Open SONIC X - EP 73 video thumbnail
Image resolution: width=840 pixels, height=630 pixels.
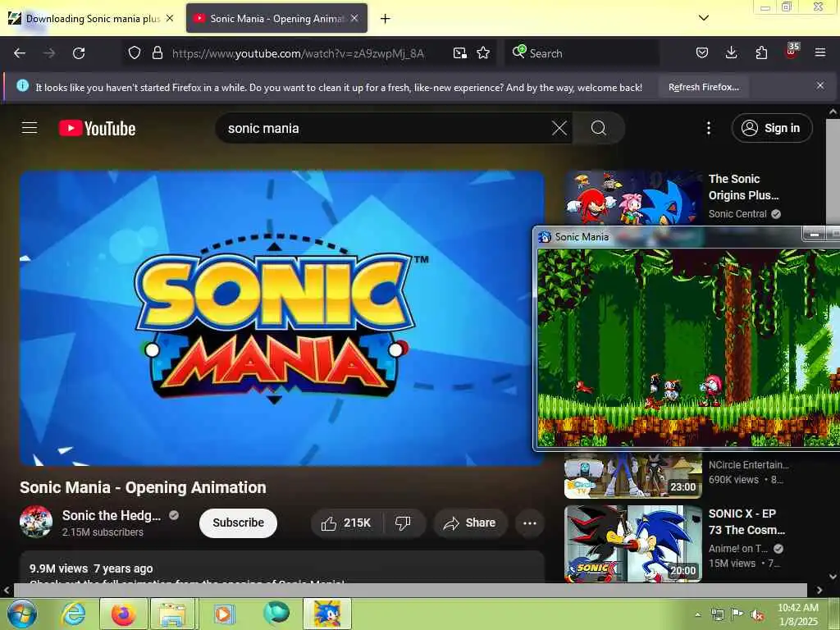pos(632,543)
